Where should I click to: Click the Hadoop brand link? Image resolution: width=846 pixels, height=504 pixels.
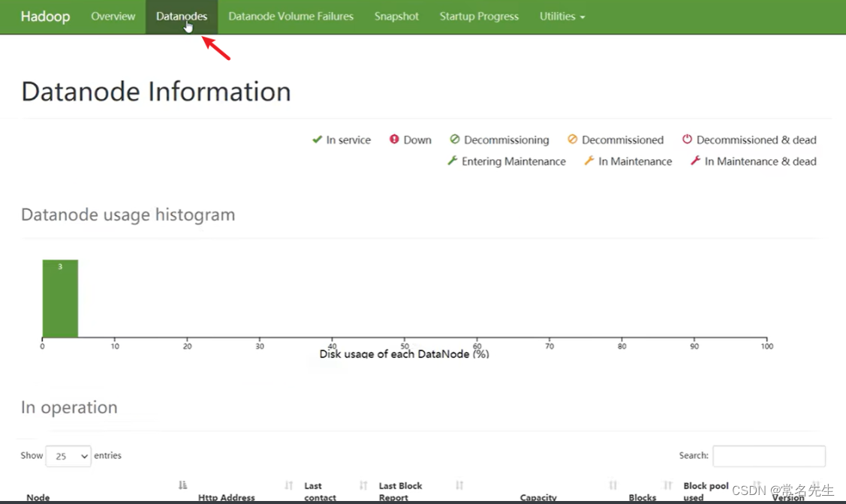(x=45, y=16)
